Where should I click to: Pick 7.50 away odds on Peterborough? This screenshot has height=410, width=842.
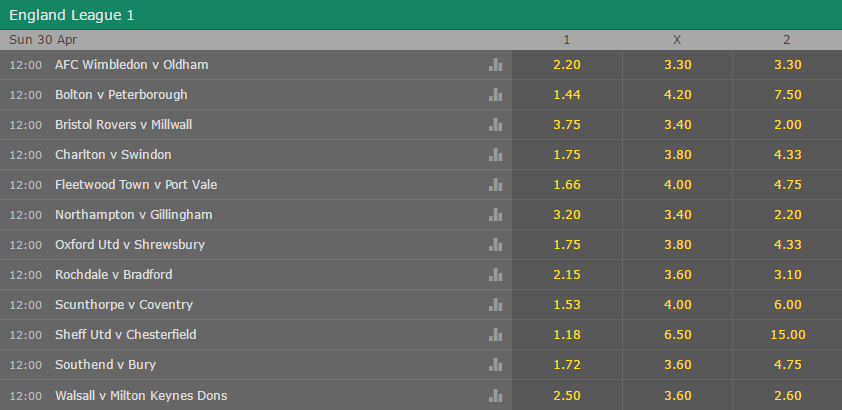[787, 95]
